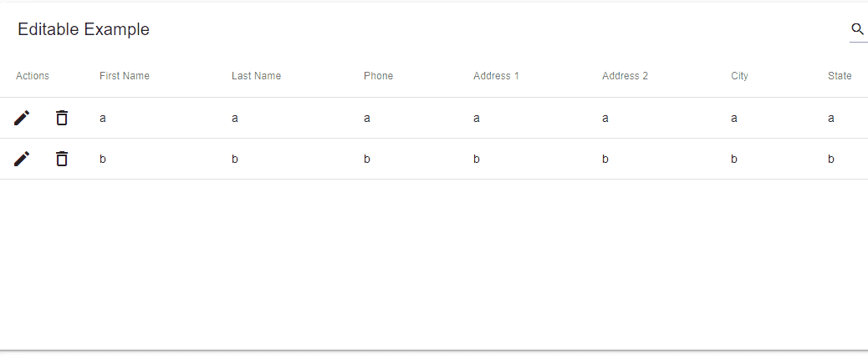Delete row with first name 'b'
The image size is (868, 355).
[62, 159]
